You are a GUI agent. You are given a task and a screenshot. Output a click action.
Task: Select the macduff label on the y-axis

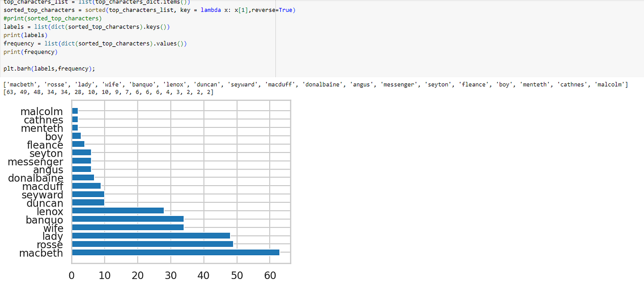click(x=44, y=186)
